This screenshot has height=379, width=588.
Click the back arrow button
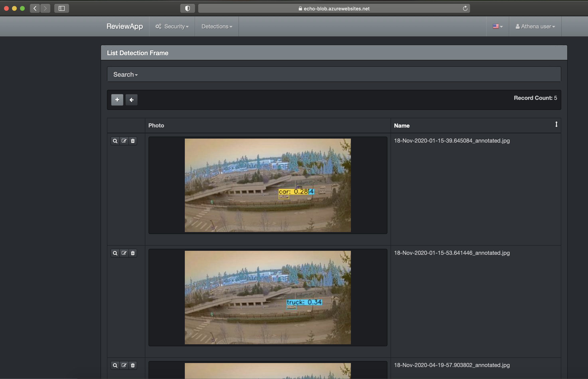[132, 100]
